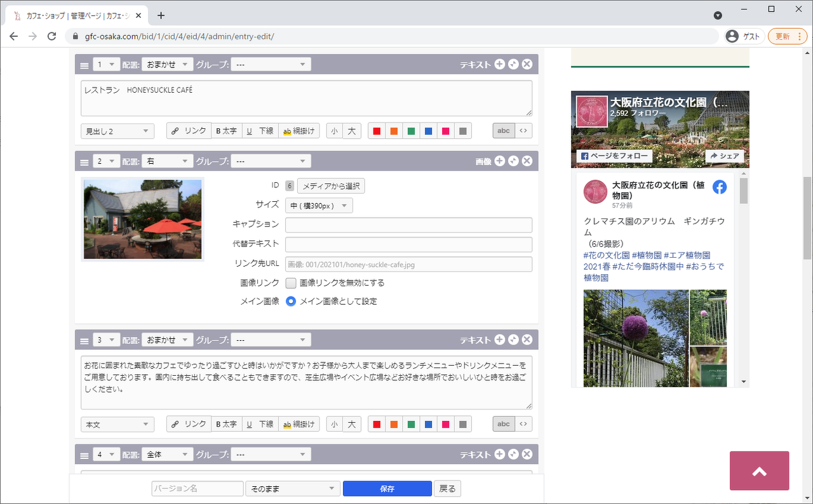Expand the 配置 dropdown set to 右

pos(167,161)
